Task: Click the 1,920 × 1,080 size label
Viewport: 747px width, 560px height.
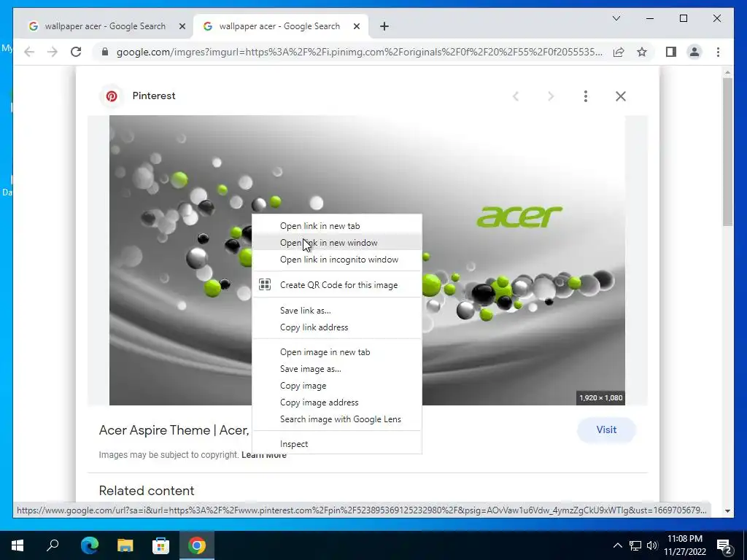Action: point(600,397)
